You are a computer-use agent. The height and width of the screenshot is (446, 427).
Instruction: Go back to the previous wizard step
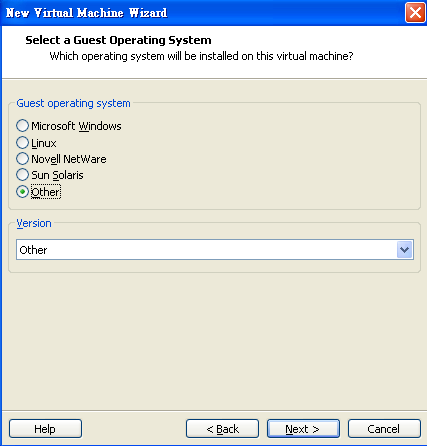click(x=222, y=429)
